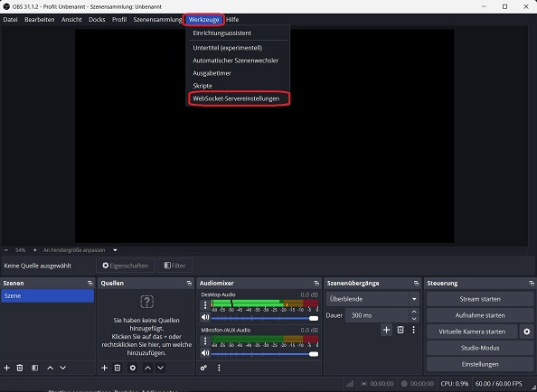Add a scene transition with plus icon
This screenshot has height=392, width=537.
coord(386,330)
